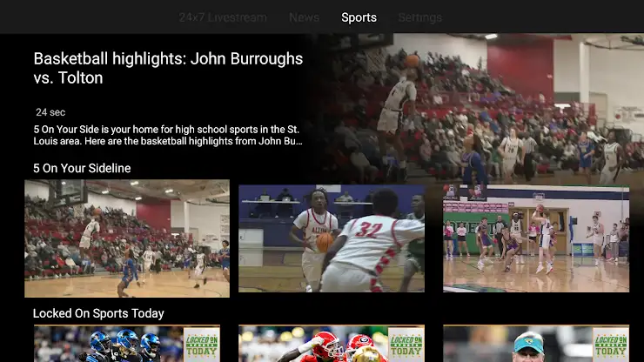Click the 5 On Your Sideline heading
Viewport: 644px width, 362px height.
[82, 168]
